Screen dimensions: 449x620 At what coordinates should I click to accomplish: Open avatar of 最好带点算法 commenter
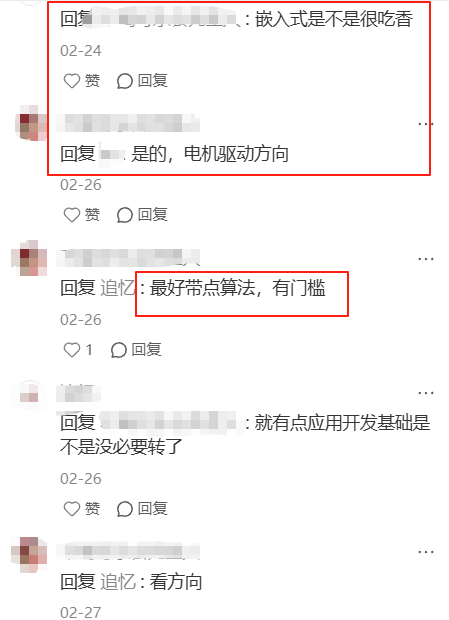[x=29, y=258]
